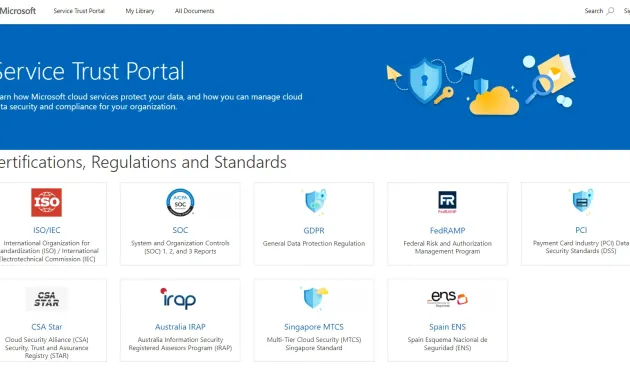The height and width of the screenshot is (380, 630).
Task: Open the Australia IRAP link
Action: point(180,327)
